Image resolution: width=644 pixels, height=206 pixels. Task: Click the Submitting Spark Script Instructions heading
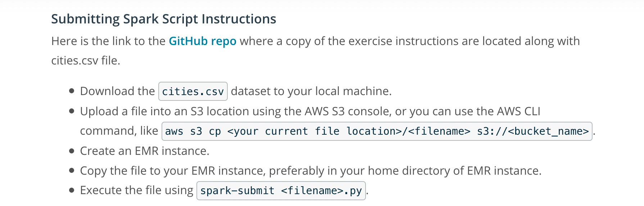[164, 19]
